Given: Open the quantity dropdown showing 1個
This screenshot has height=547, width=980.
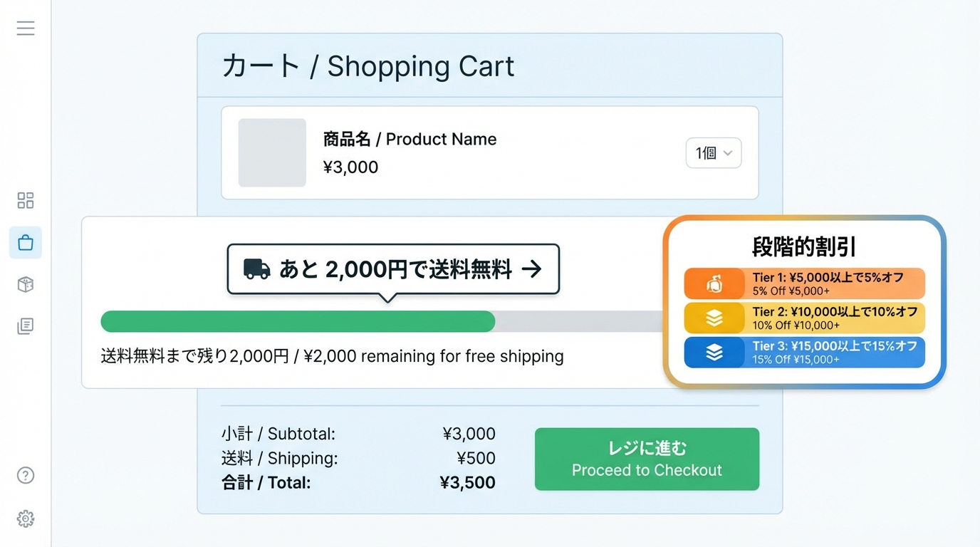Looking at the screenshot, I should (713, 152).
